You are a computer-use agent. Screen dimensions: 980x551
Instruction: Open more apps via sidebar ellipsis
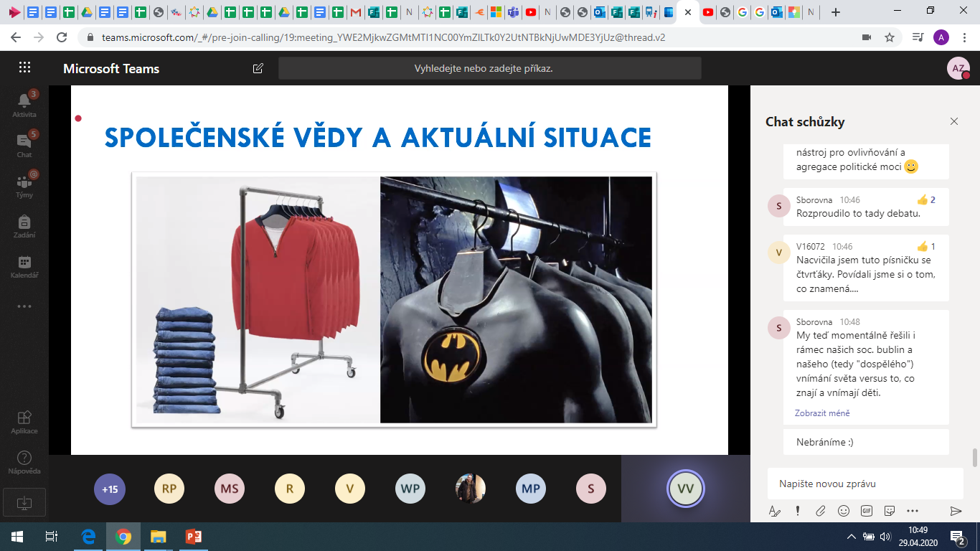24,306
